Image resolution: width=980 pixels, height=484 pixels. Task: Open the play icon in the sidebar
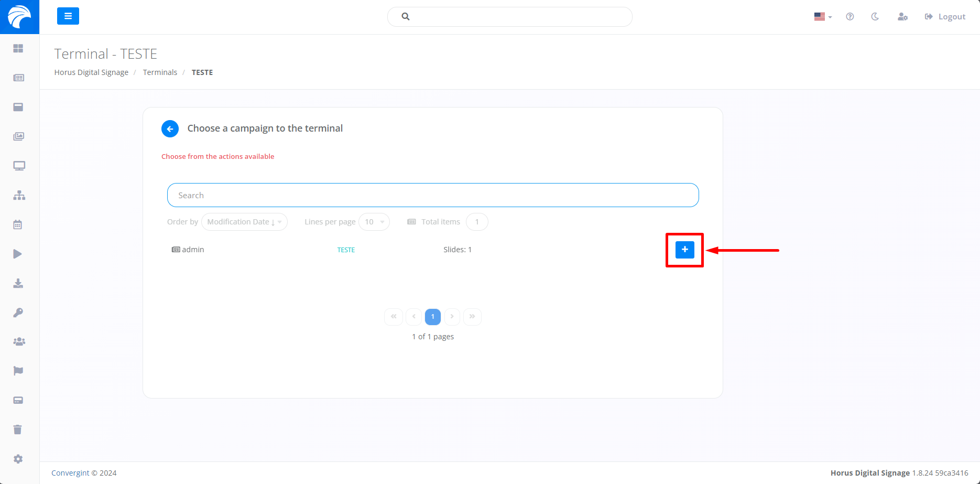pyautogui.click(x=18, y=254)
